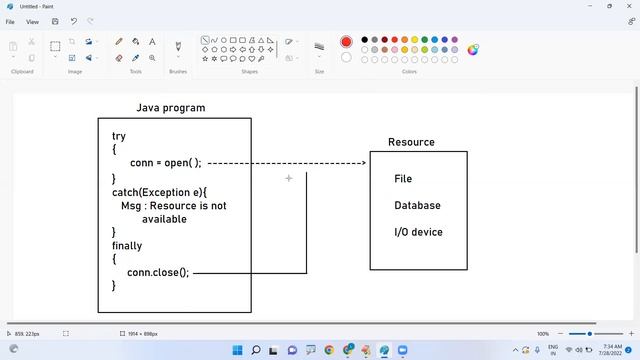Choose the rectangular Select tool
Image resolution: width=640 pixels, height=360 pixels.
point(55,46)
